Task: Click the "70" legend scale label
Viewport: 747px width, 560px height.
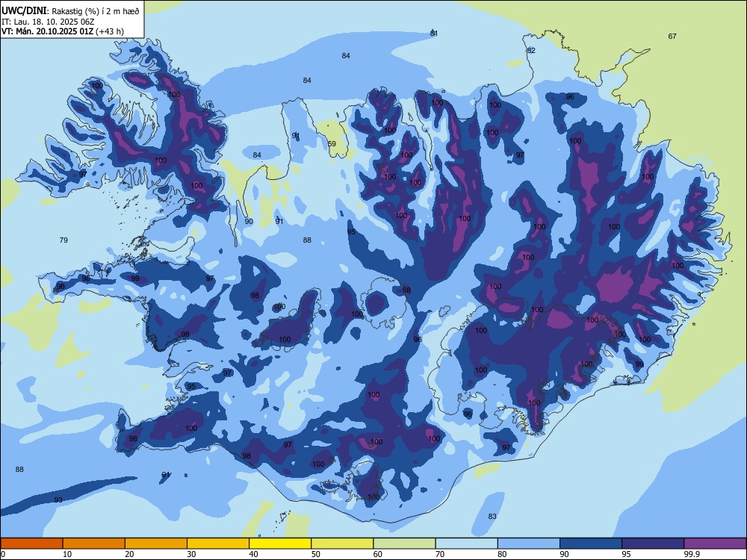Action: point(440,554)
